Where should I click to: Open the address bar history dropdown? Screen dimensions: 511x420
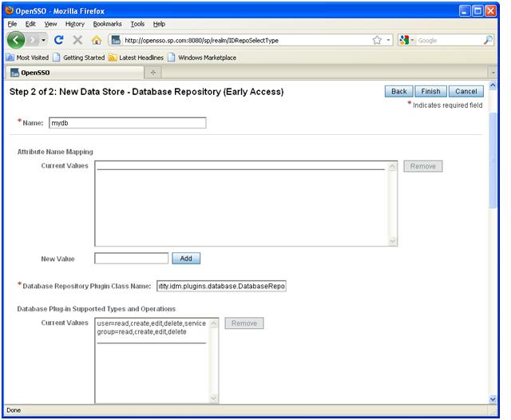[388, 40]
